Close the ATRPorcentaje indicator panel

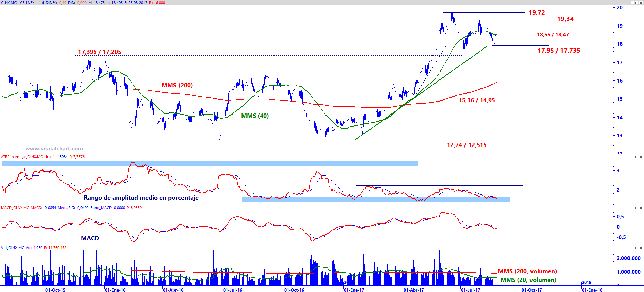[641, 157]
